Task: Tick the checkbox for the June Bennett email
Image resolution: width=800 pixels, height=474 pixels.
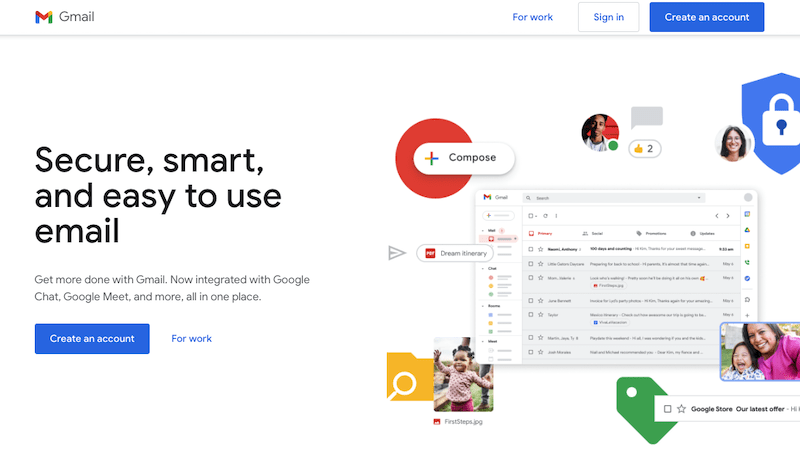Action: (x=531, y=301)
